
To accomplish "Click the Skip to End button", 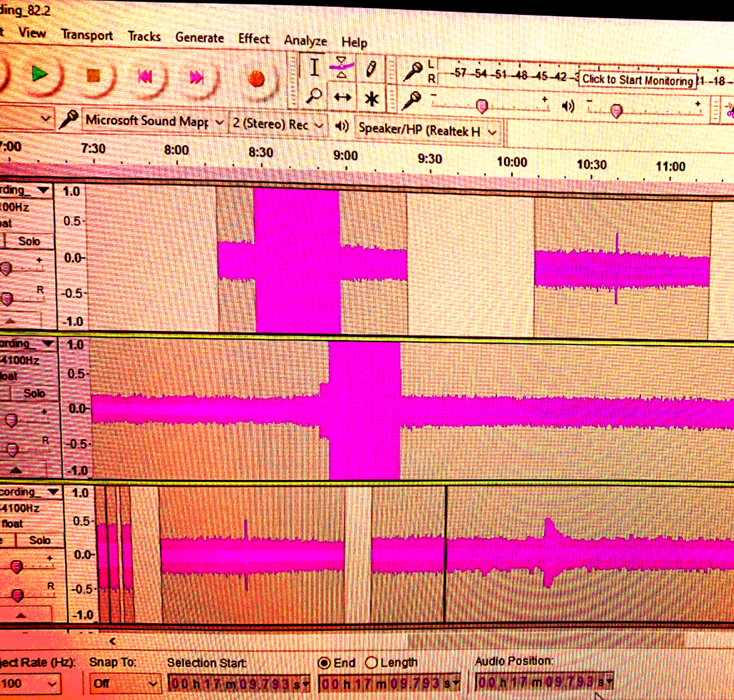I will 197,78.
